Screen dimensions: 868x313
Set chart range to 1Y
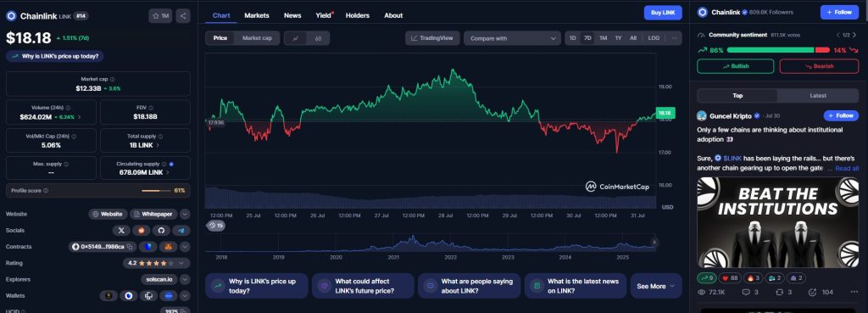[x=618, y=38]
